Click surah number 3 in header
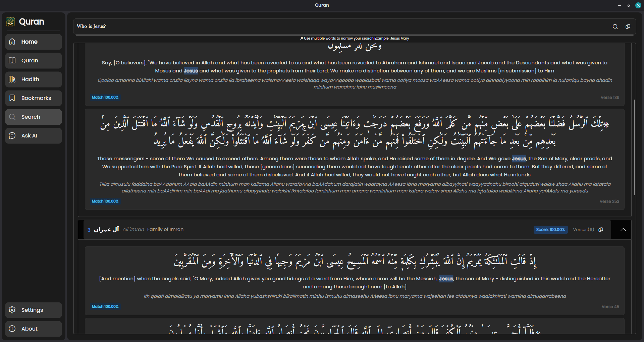Screen dimensions: 644x342 pyautogui.click(x=89, y=230)
